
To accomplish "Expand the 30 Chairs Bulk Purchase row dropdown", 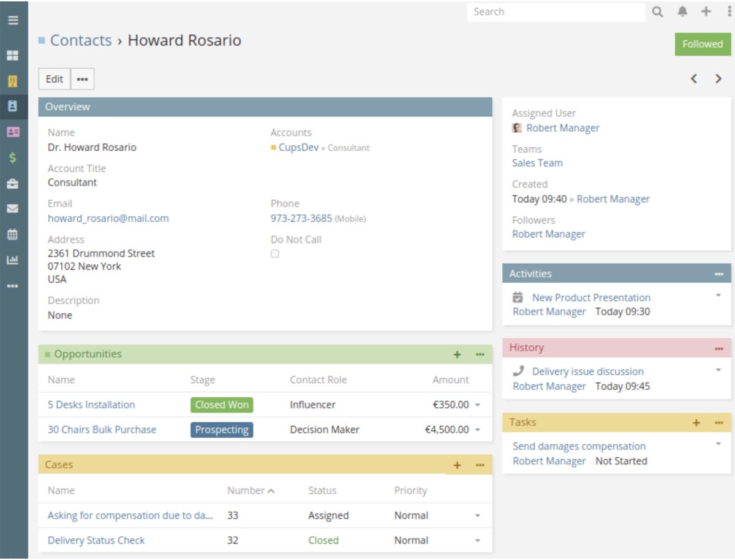I will pos(477,429).
